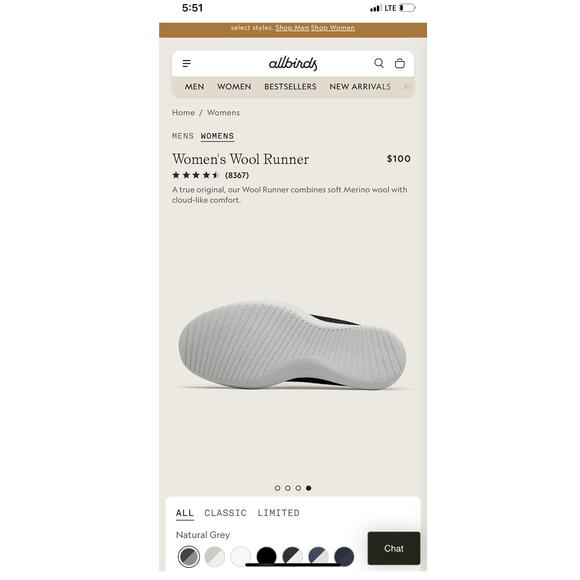The height and width of the screenshot is (580, 580).
Task: Select the third image carousel dot
Action: pos(298,488)
